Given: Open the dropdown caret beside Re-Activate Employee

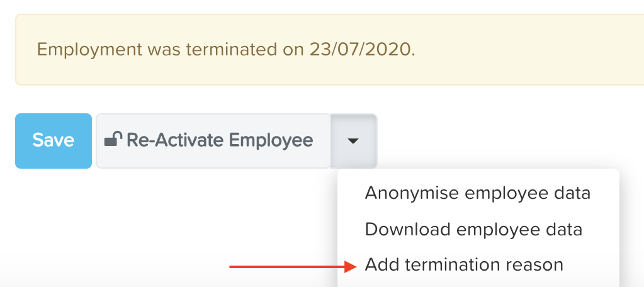Looking at the screenshot, I should 354,141.
